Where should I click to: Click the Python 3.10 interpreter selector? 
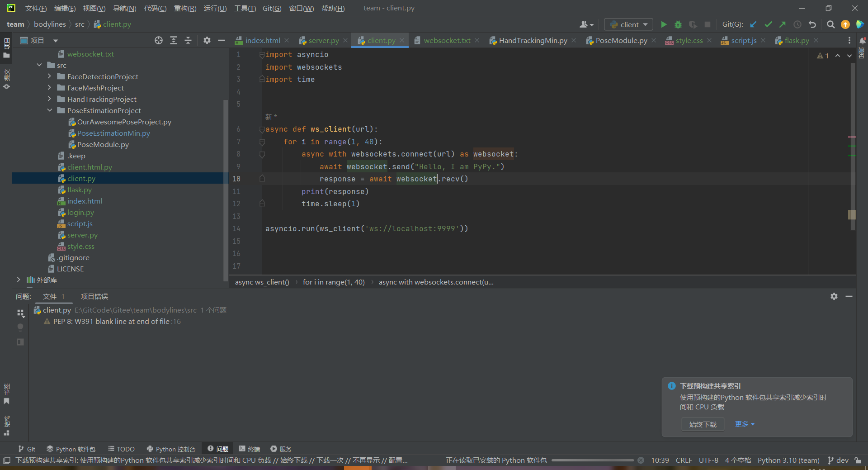click(788, 460)
